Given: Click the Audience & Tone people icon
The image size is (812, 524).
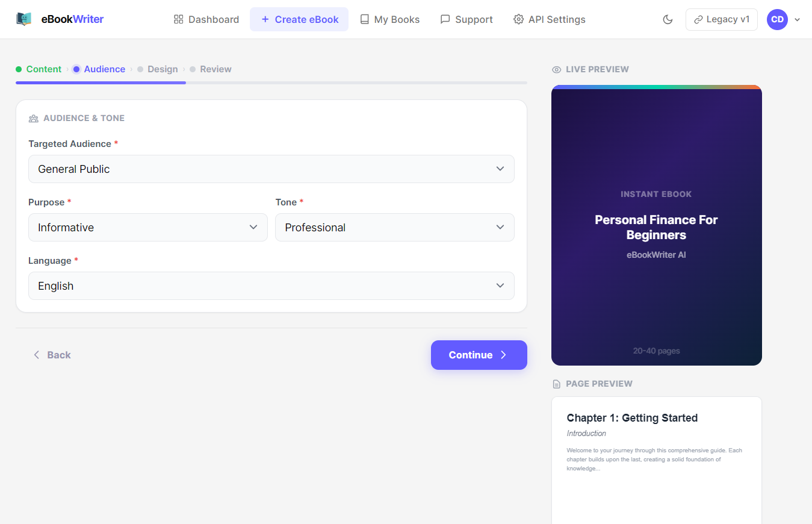Looking at the screenshot, I should tap(34, 118).
